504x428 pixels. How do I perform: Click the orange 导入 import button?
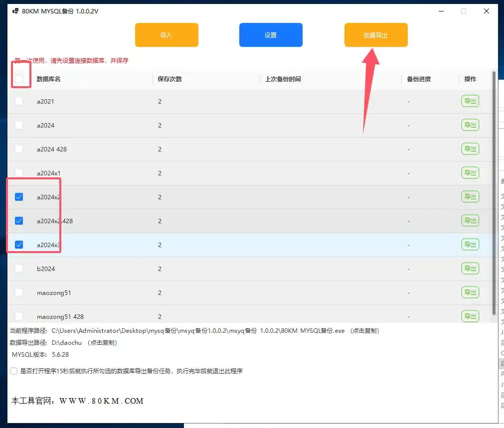click(167, 35)
